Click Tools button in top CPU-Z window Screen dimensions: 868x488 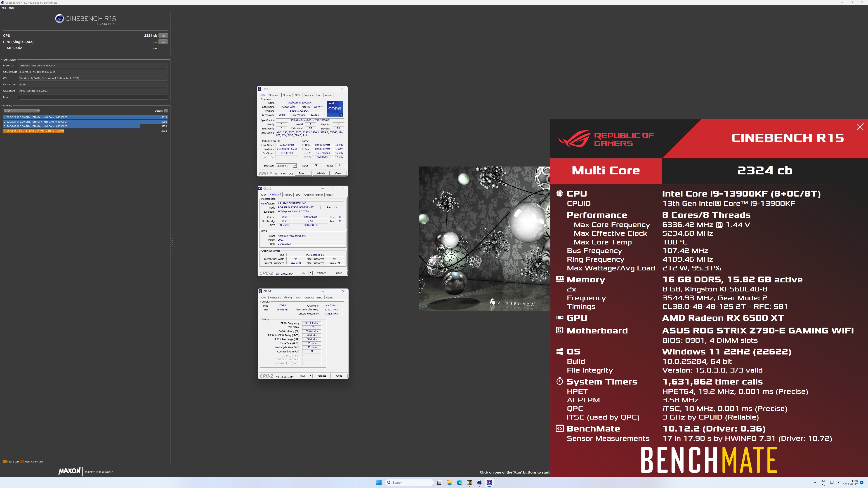point(302,174)
